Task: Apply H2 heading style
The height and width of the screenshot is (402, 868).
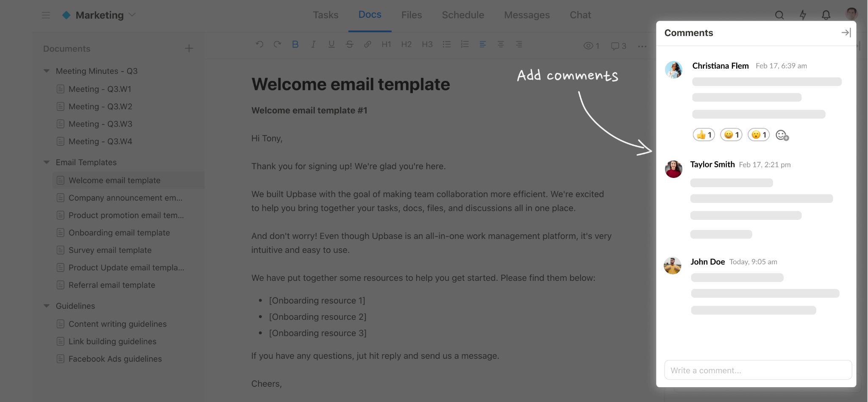Action: click(x=406, y=44)
